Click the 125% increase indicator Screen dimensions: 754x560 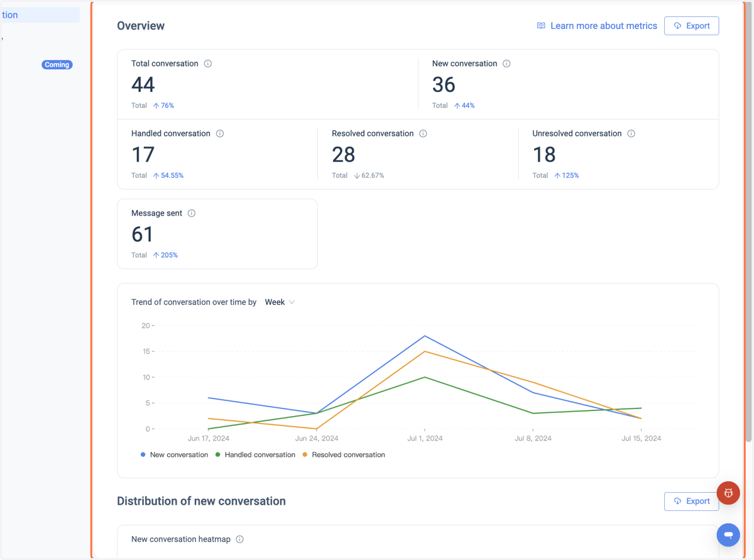[566, 175]
